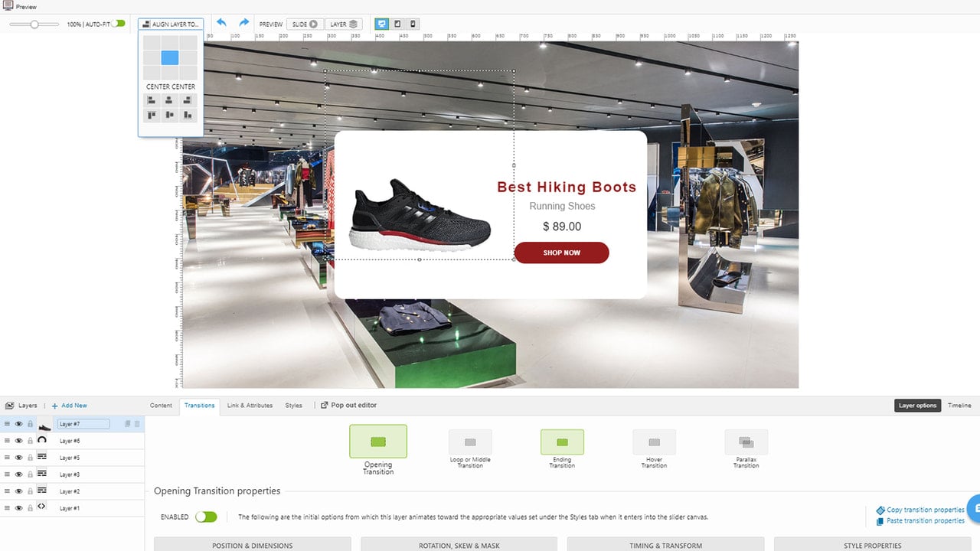Click the Pop out editor link
This screenshot has height=551, width=980.
point(348,406)
